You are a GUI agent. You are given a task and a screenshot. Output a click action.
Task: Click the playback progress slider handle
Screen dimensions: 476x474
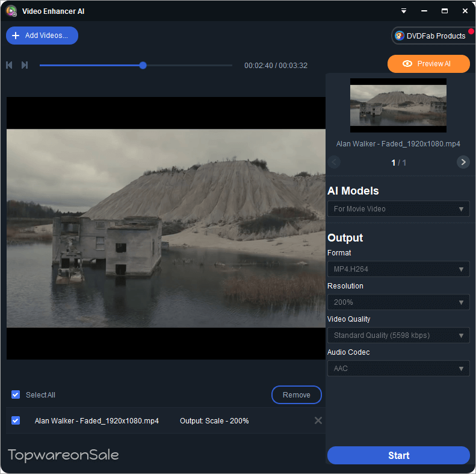point(143,65)
